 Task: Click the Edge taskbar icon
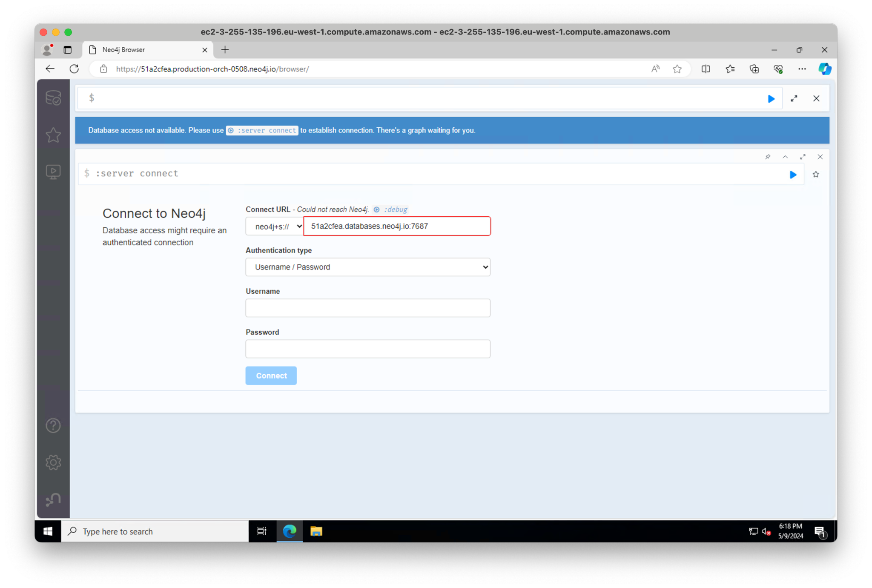coord(290,531)
